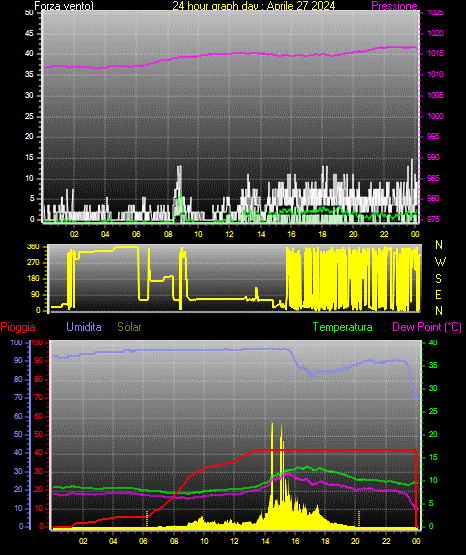Image resolution: width=466 pixels, height=555 pixels.
Task: Click the Forza vento legend label
Action: point(64,6)
